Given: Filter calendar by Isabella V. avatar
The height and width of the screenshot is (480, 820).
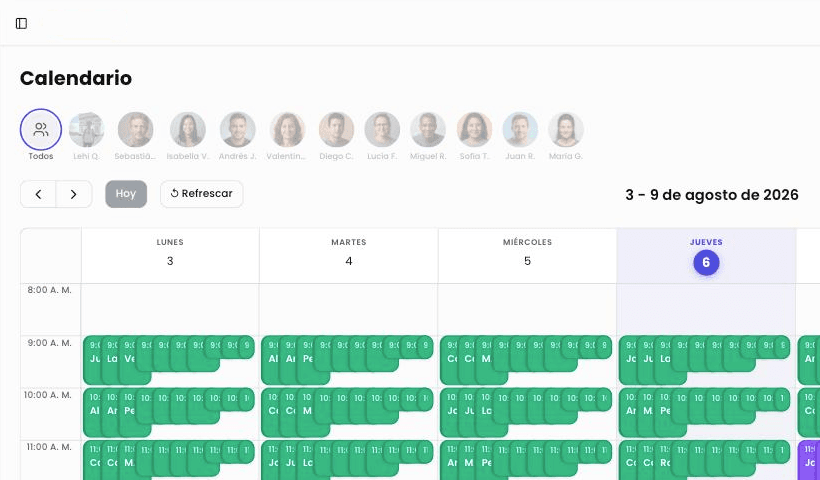Looking at the screenshot, I should point(188,129).
